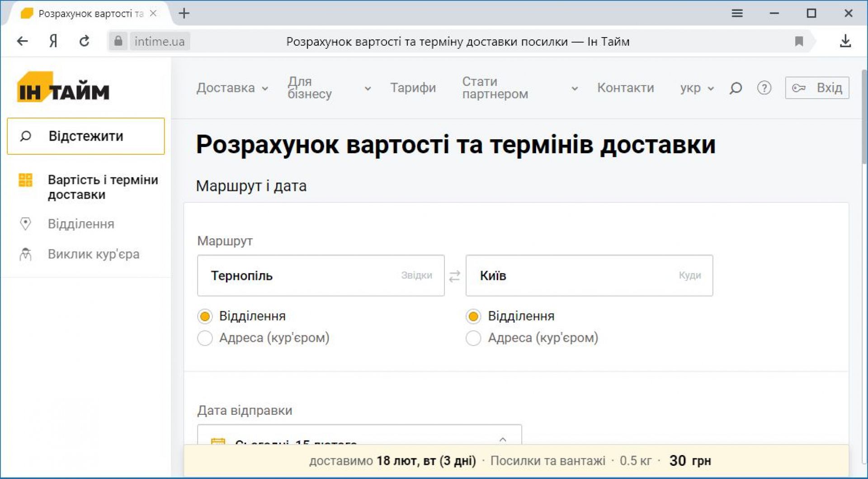
Task: Click the swap route direction arrows icon
Action: [x=454, y=276]
